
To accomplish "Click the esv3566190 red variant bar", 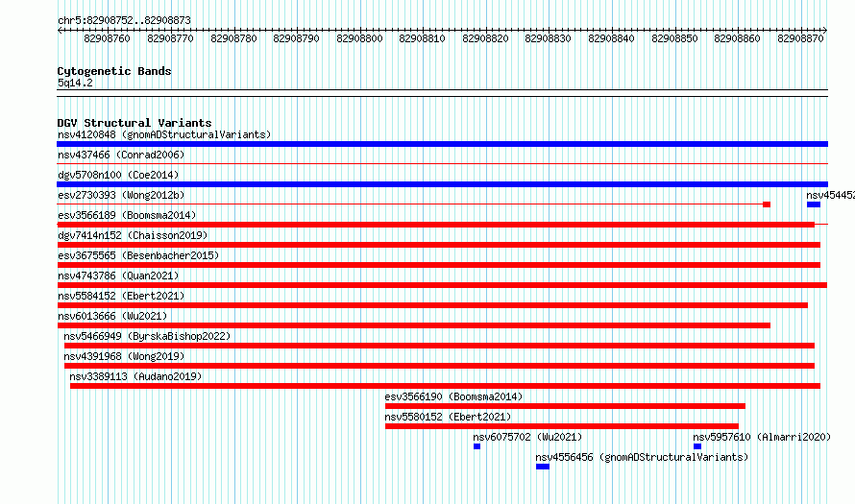I will click(x=565, y=406).
